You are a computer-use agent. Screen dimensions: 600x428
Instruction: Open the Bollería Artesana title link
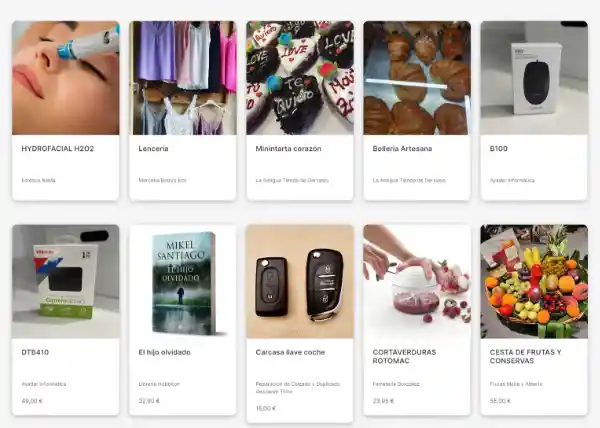pos(402,149)
